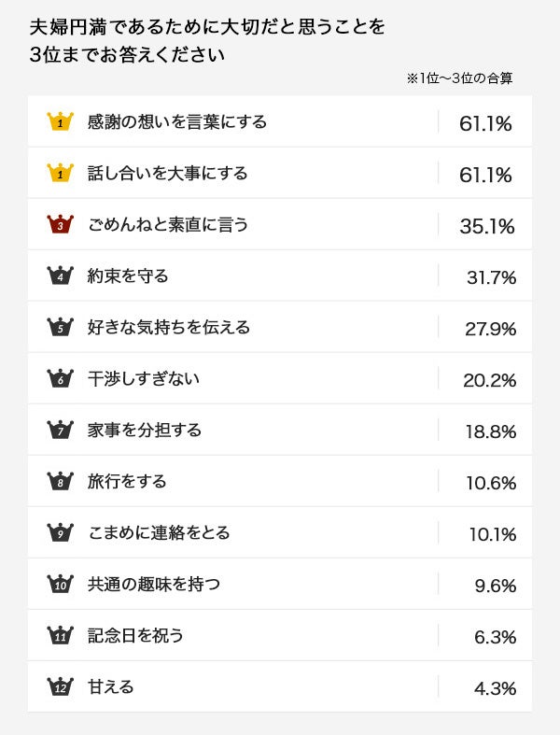This screenshot has height=735, width=560.
Task: Select the 約束を守る row label
Action: [x=127, y=276]
